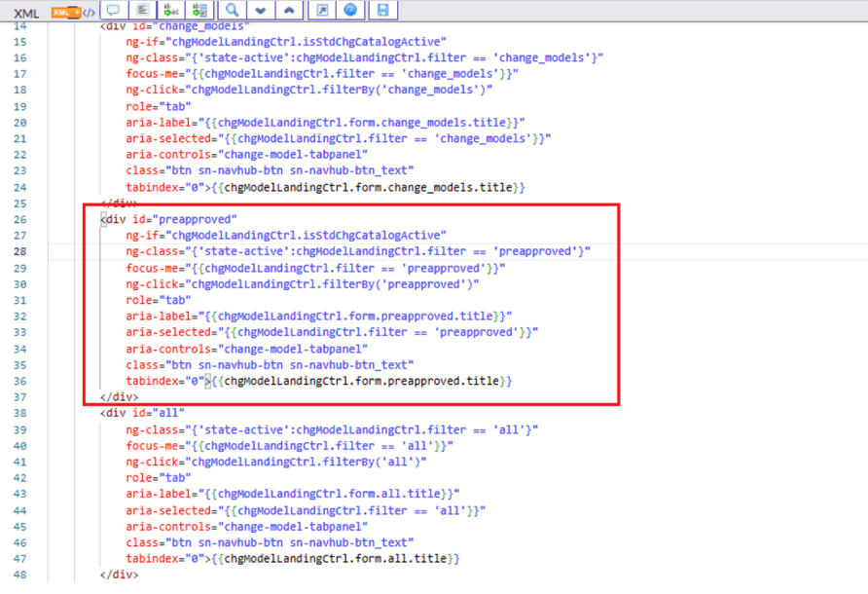Click ng-click filterBy('change_models') line

point(308,90)
